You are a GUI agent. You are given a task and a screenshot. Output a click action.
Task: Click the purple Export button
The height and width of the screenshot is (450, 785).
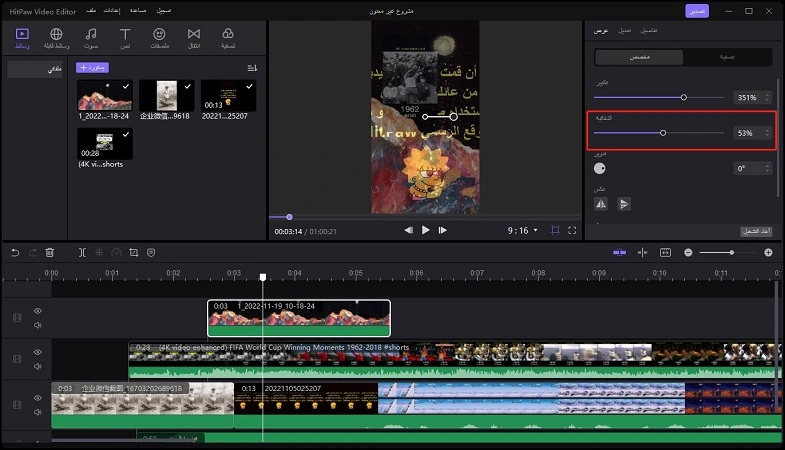[x=697, y=11]
